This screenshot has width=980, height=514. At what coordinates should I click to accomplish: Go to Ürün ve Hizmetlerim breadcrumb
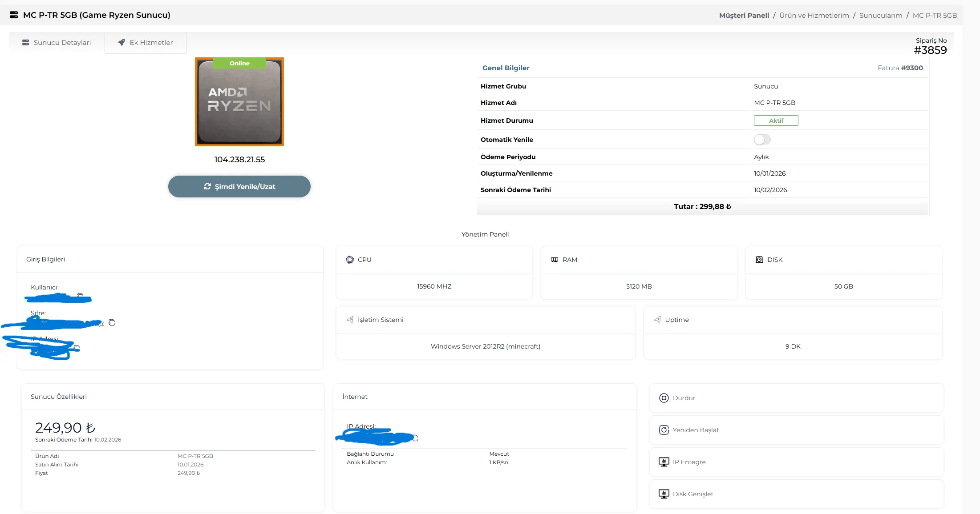tap(814, 15)
